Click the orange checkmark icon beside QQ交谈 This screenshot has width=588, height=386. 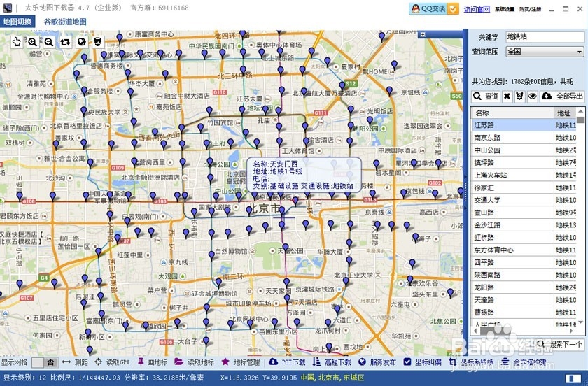pos(454,8)
